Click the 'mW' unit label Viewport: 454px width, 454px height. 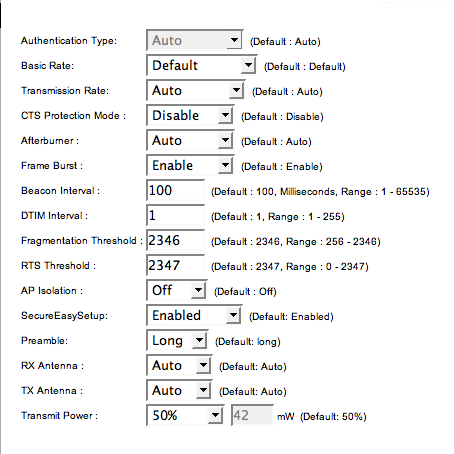[286, 417]
